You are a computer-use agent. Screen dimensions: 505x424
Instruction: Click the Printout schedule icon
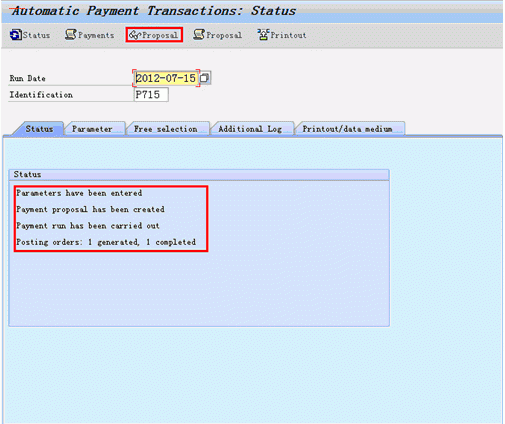coord(263,34)
